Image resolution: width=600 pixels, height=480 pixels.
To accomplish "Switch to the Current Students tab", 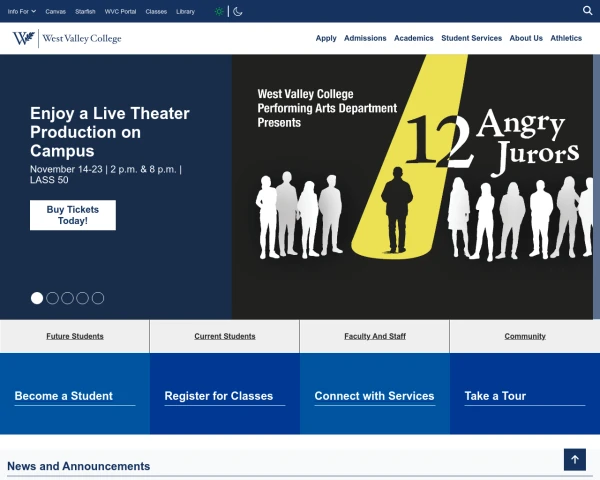I will pos(224,336).
